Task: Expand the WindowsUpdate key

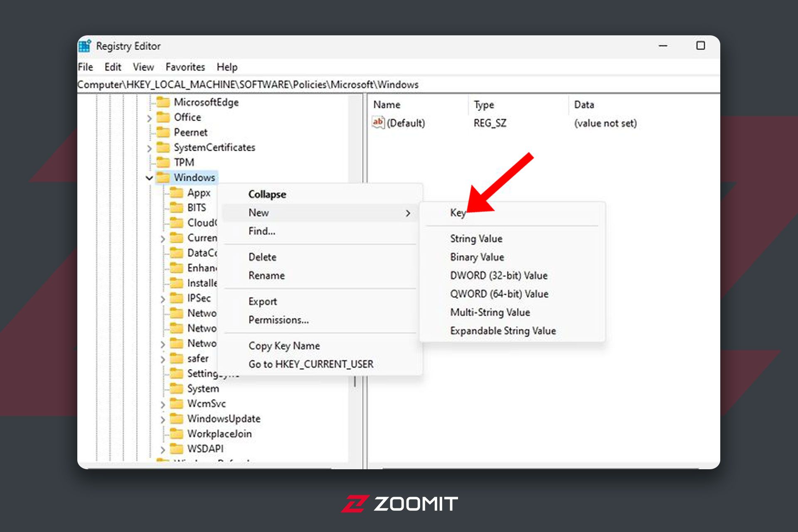Action: 163,420
